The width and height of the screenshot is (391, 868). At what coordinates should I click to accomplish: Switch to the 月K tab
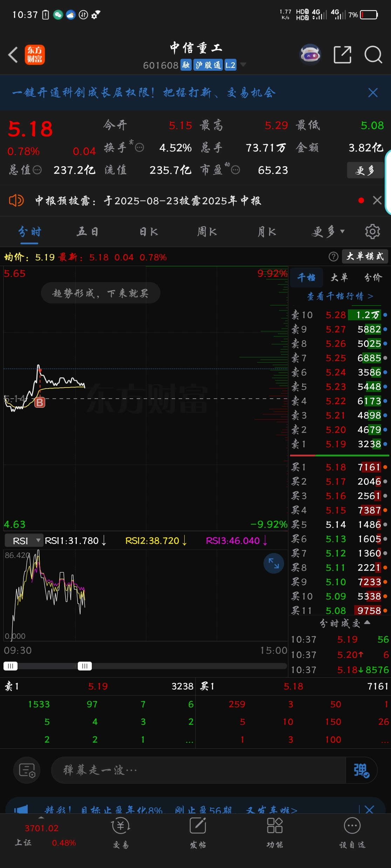coord(267,232)
